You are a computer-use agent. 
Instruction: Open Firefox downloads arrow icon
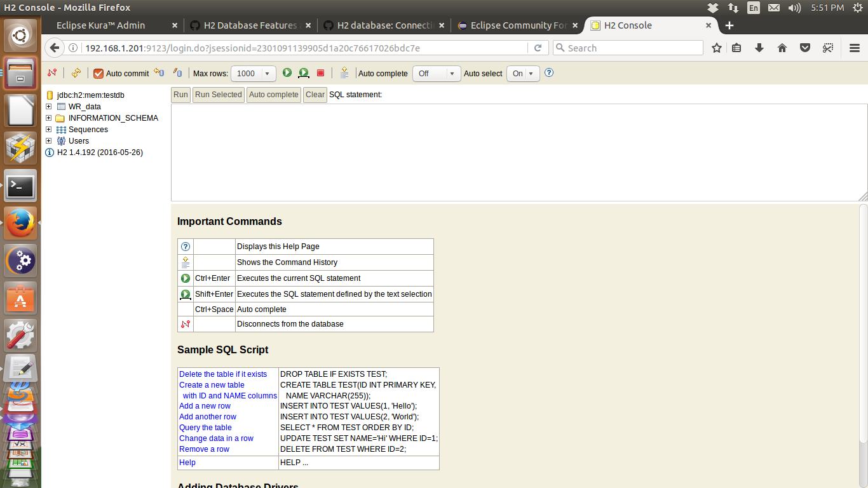[x=759, y=48]
